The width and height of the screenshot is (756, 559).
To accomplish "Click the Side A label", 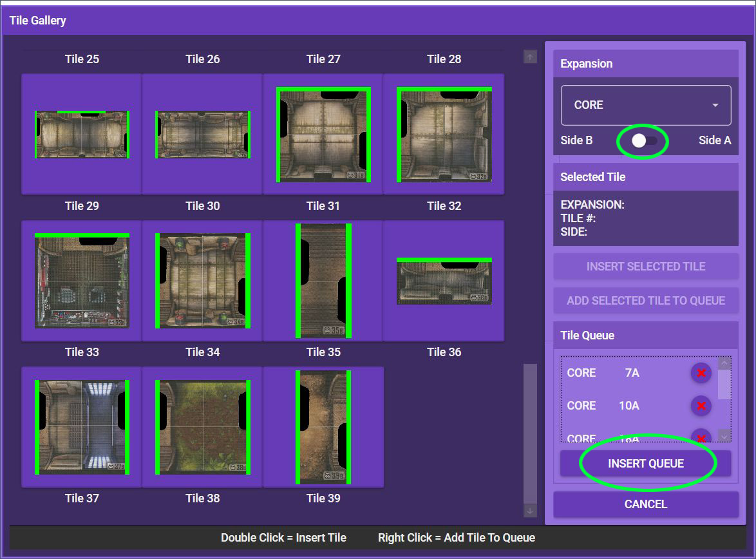I will (x=715, y=140).
